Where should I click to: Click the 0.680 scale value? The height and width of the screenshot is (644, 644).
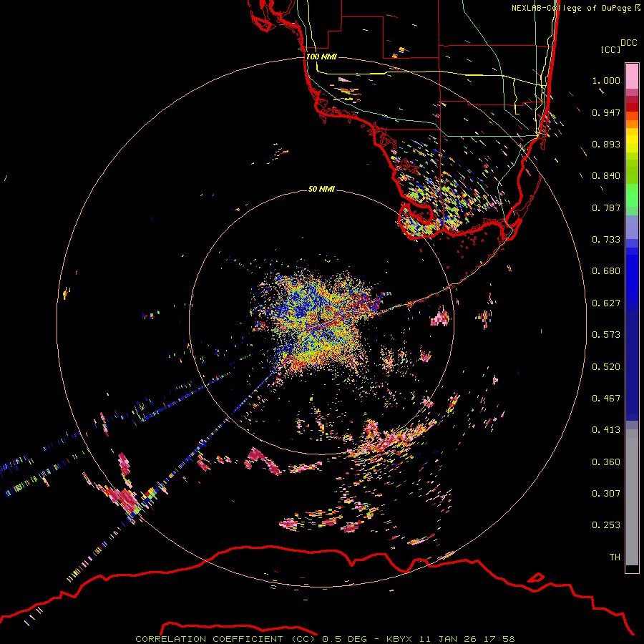pos(606,271)
